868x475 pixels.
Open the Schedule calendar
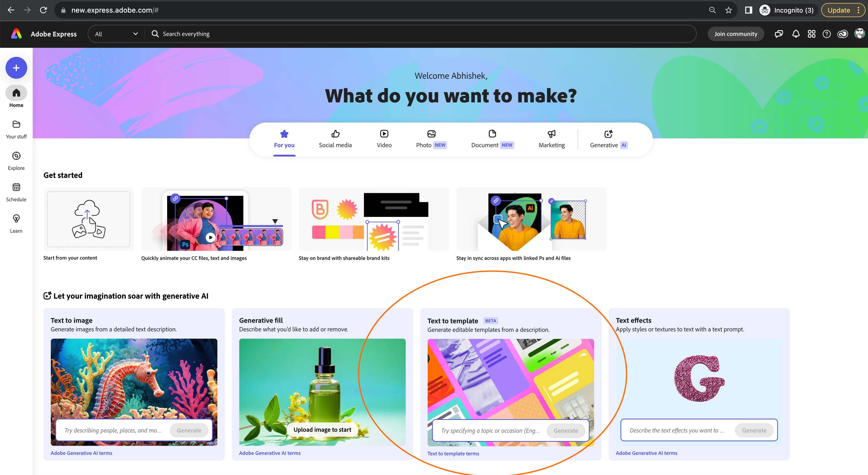16,192
